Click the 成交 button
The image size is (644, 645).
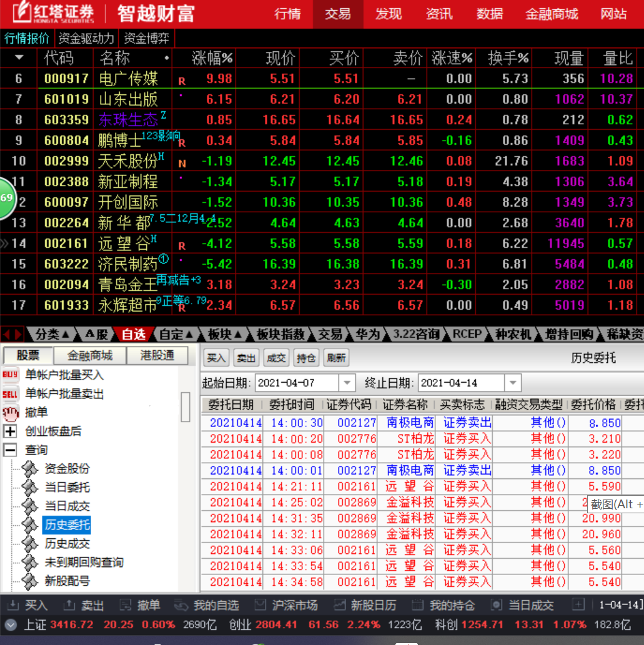[276, 358]
